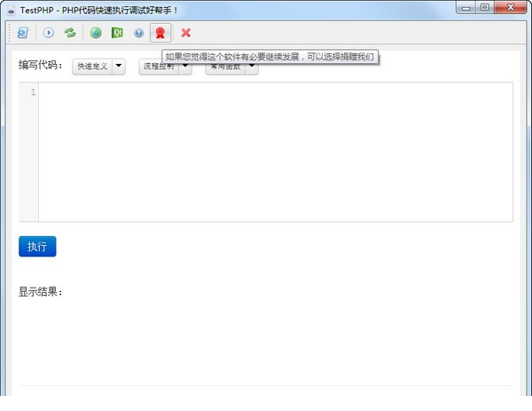The height and width of the screenshot is (411, 532).
Task: Click the green Qt icon
Action: (117, 33)
